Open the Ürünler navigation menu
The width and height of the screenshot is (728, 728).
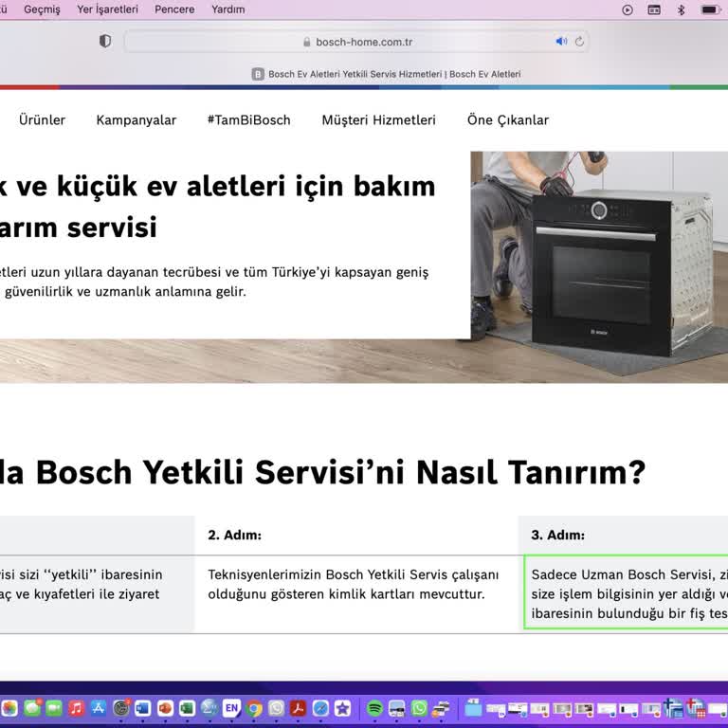pyautogui.click(x=42, y=119)
